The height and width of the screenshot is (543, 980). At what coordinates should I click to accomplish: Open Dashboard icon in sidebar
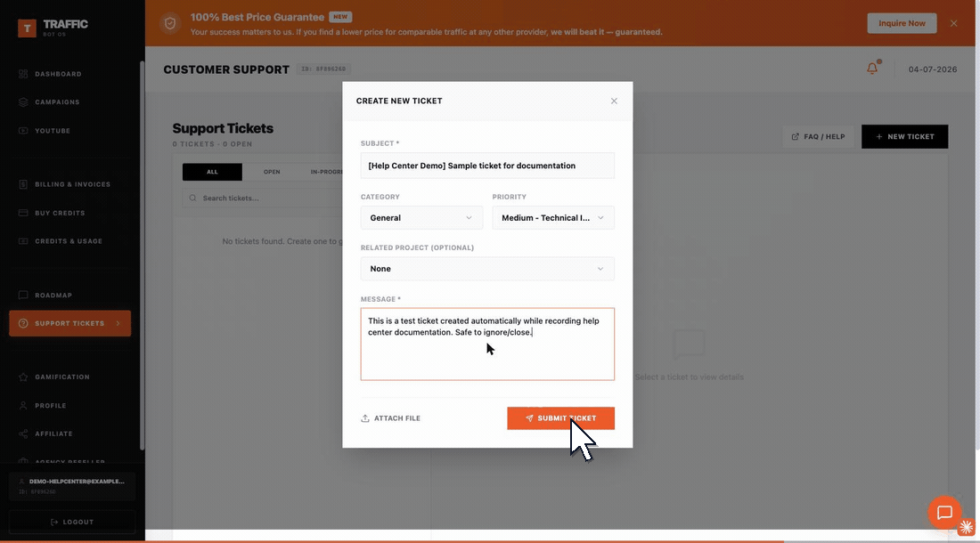pos(23,74)
